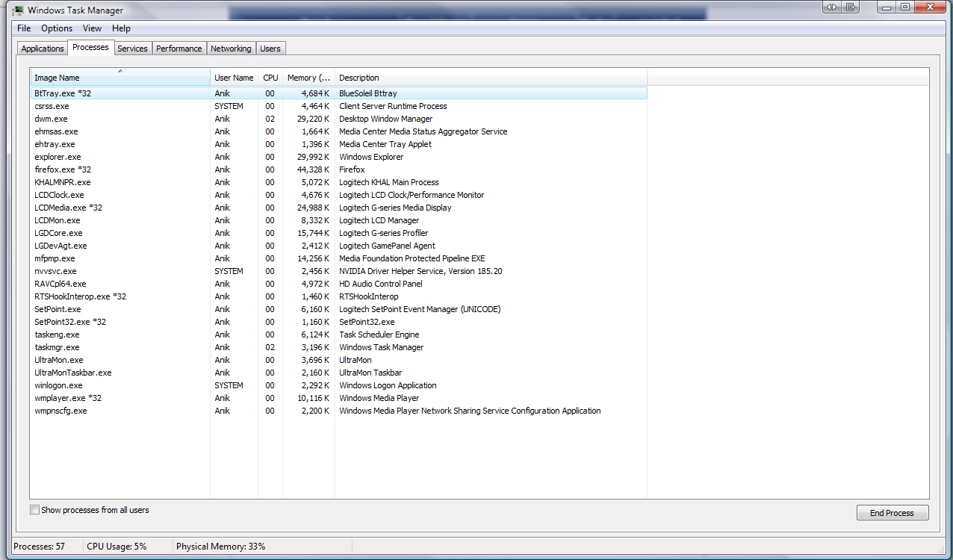Image resolution: width=953 pixels, height=560 pixels.
Task: Select the KHALMNPR.exe process
Action: click(x=338, y=182)
